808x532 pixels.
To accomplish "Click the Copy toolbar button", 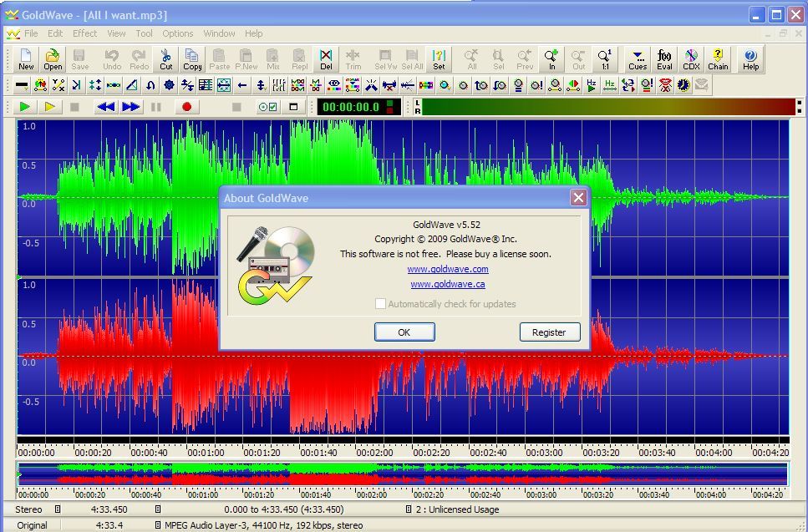I will click(193, 59).
